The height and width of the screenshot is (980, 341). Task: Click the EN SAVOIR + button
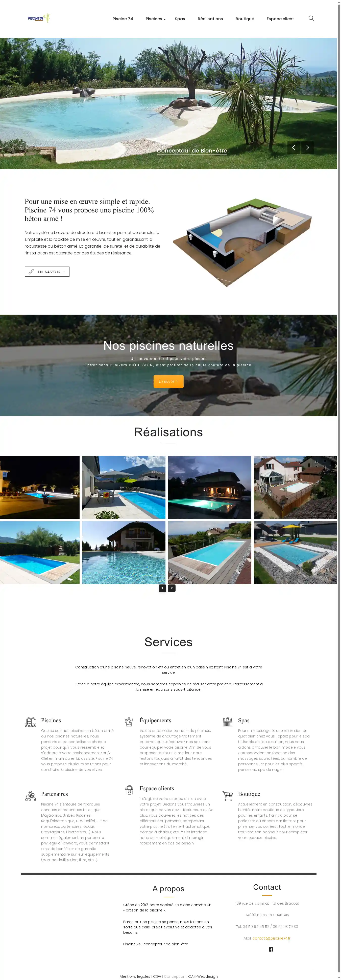(x=47, y=272)
